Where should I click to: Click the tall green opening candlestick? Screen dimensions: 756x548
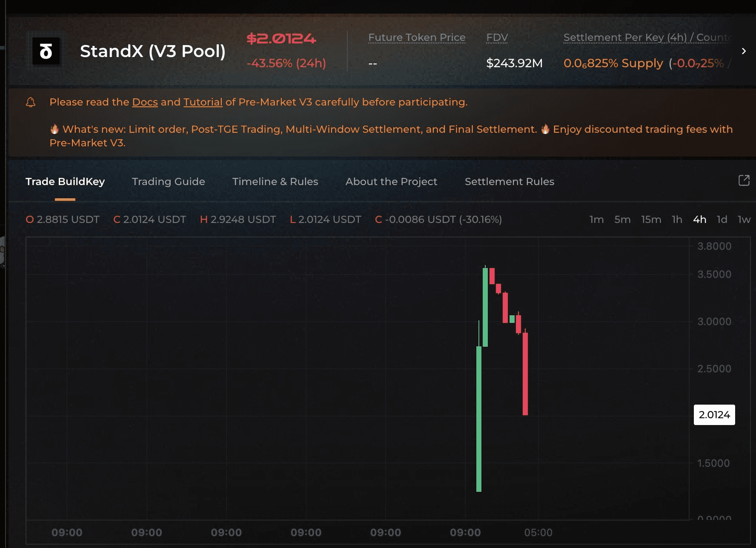pos(479,419)
